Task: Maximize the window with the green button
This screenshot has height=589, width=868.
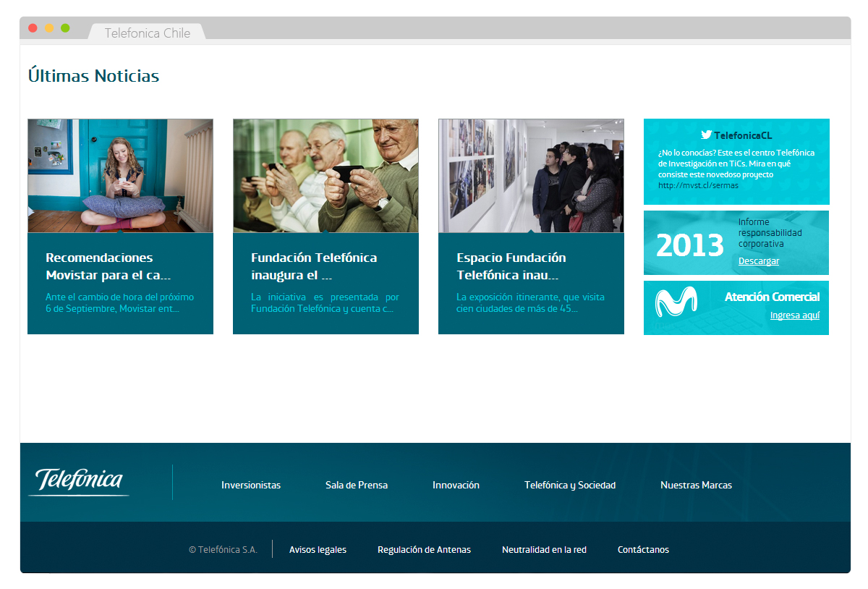Action: [x=65, y=28]
